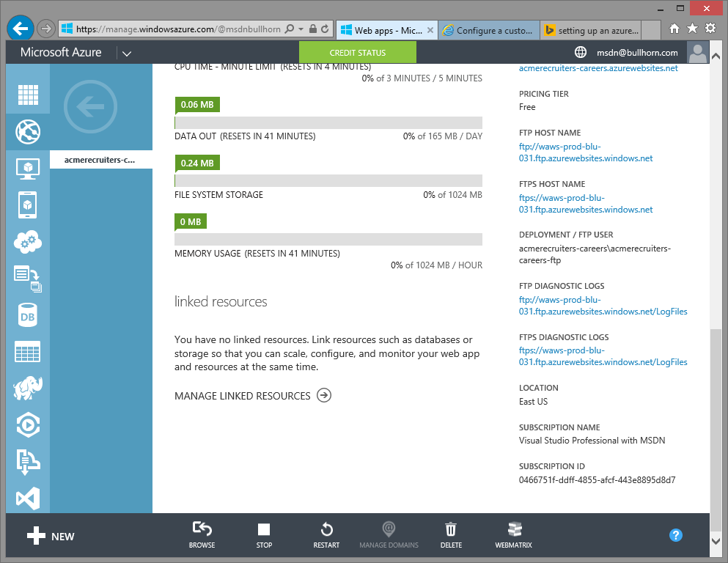Click the browser back button

(21, 29)
